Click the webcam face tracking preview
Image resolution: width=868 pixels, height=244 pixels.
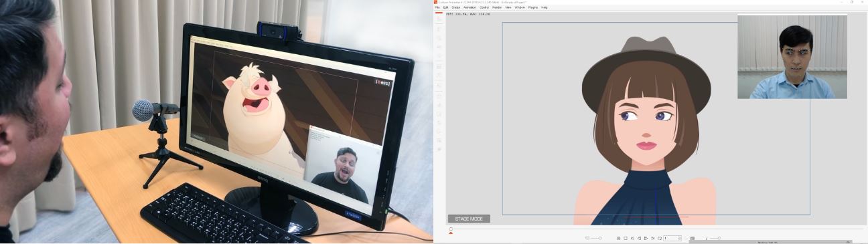pos(792,57)
